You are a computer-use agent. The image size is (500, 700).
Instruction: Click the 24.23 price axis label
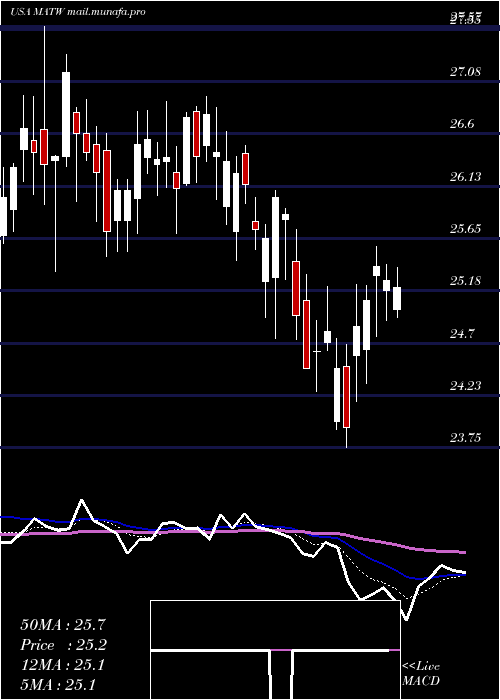pyautogui.click(x=465, y=386)
